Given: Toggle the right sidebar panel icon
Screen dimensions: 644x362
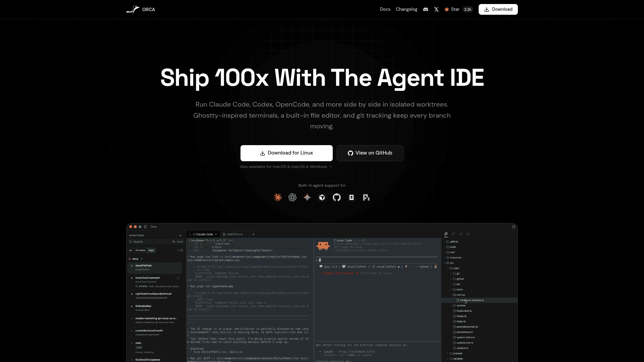Looking at the screenshot, I should pos(514,227).
